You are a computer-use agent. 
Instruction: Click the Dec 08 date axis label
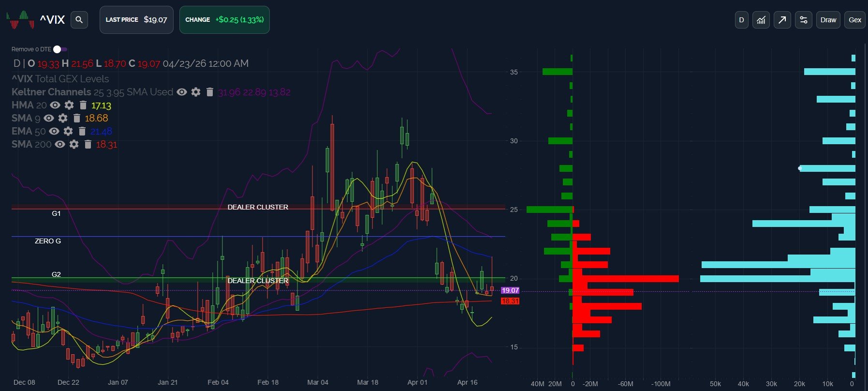click(x=24, y=382)
